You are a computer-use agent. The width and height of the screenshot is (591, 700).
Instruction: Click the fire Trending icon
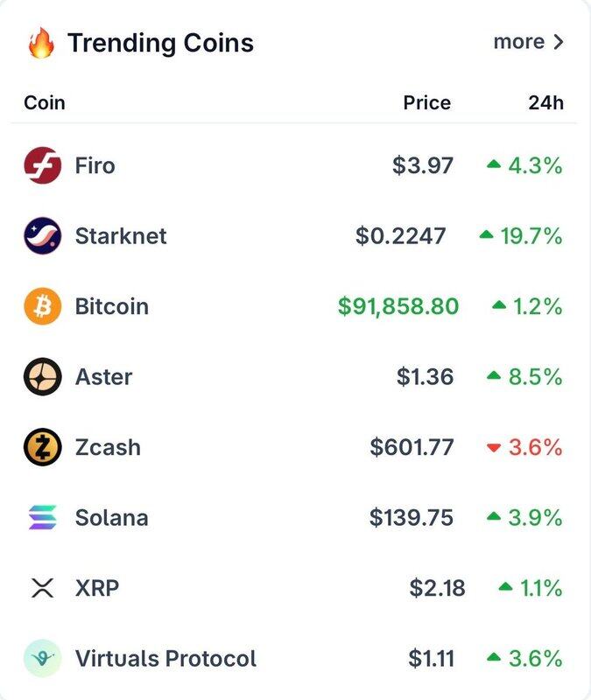point(41,42)
